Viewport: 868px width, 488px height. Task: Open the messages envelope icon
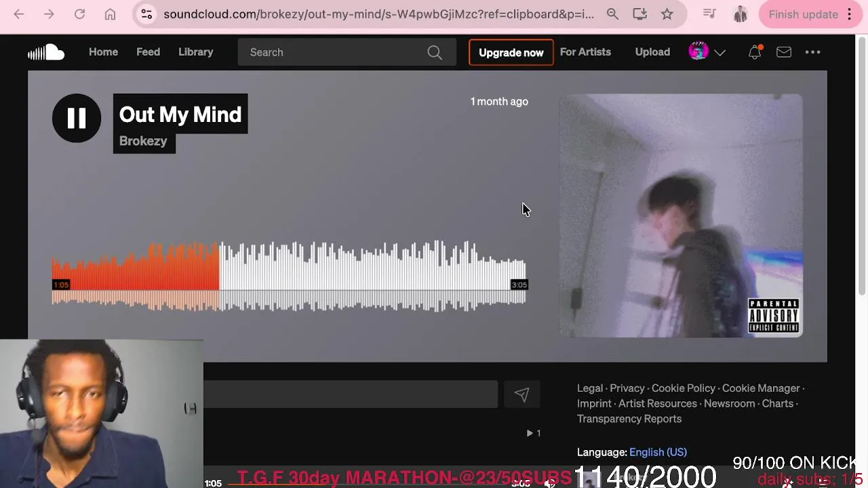pos(784,52)
